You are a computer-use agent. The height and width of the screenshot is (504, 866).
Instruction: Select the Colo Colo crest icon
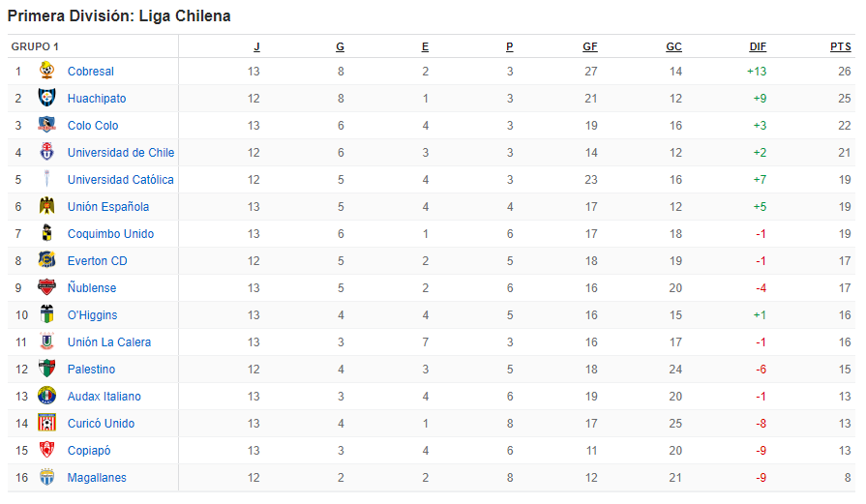[47, 125]
